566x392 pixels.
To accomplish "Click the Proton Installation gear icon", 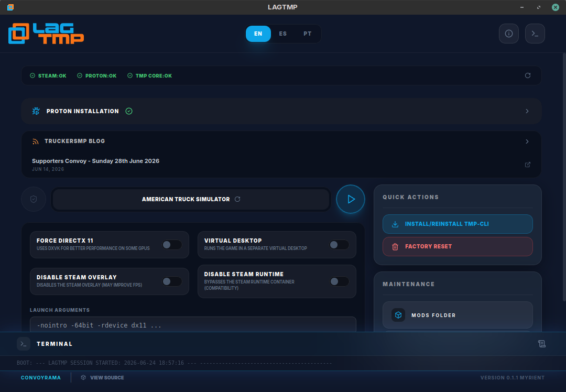I will [x=36, y=111].
